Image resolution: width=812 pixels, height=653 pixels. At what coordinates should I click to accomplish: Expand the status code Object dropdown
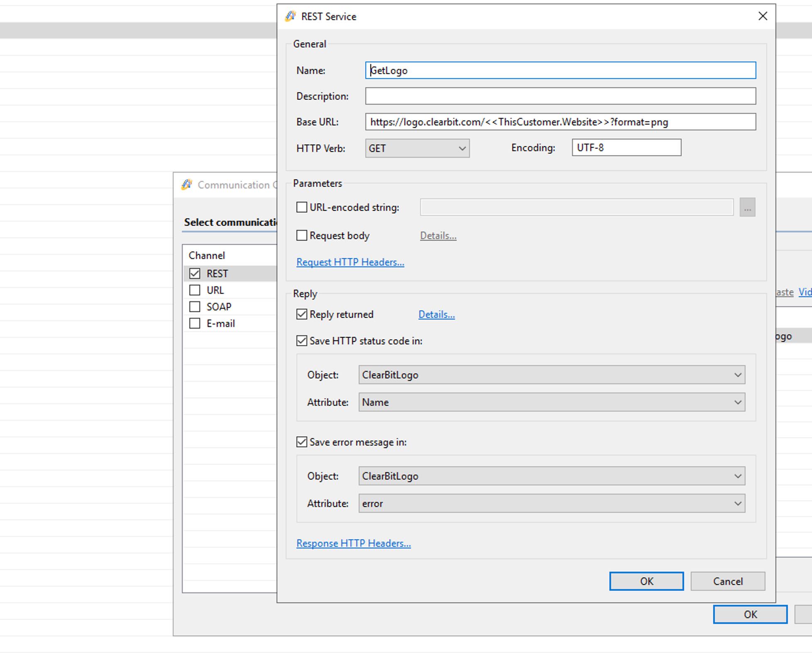click(x=552, y=375)
